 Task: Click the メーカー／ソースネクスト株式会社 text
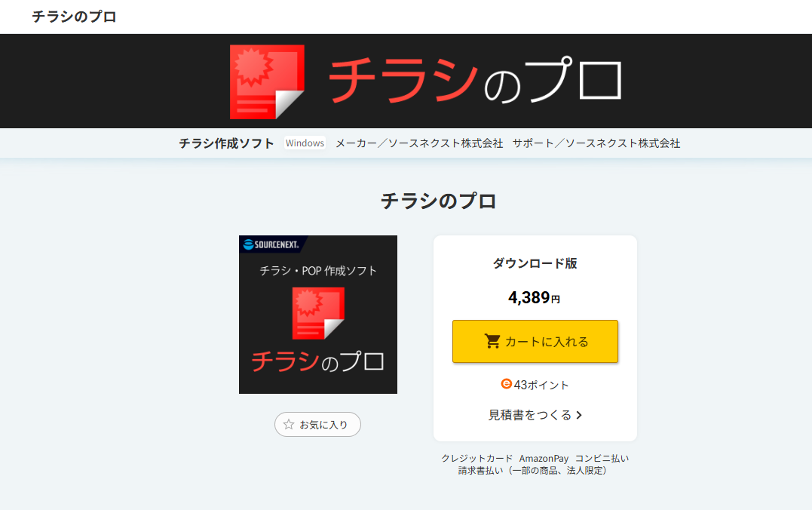(419, 143)
